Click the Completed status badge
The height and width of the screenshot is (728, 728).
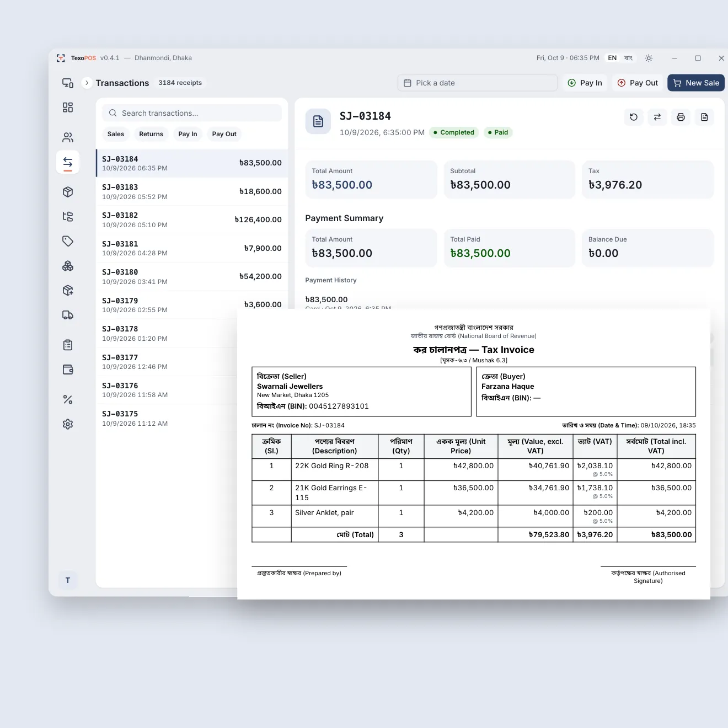click(454, 132)
